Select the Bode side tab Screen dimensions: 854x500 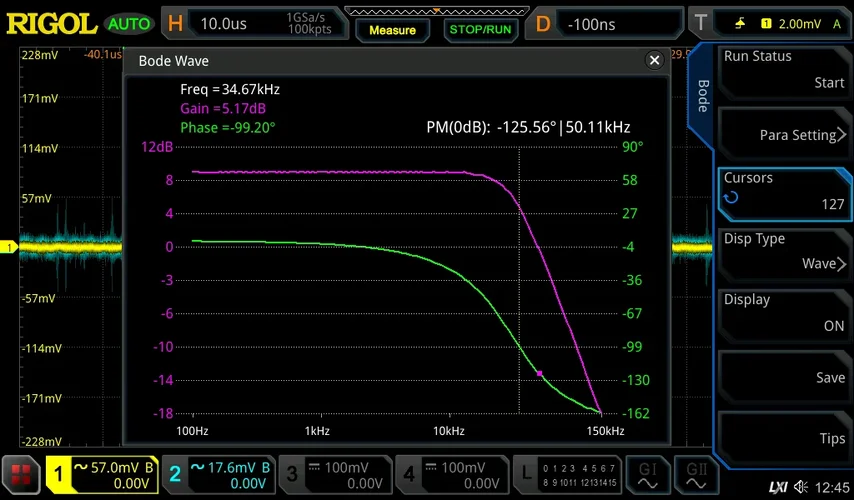(702, 97)
